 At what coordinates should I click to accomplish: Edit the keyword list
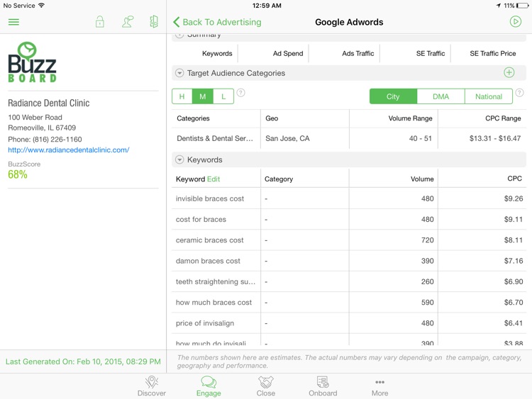click(214, 179)
